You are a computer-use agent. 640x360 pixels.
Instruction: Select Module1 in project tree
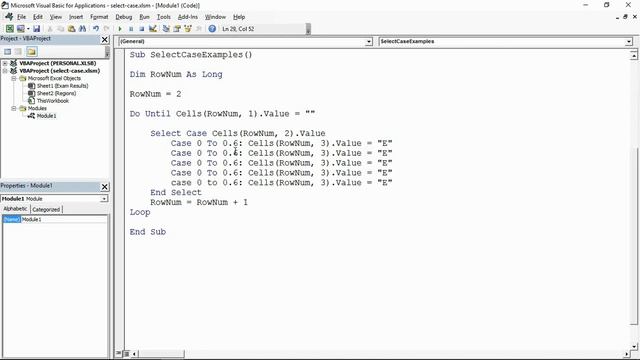47,116
